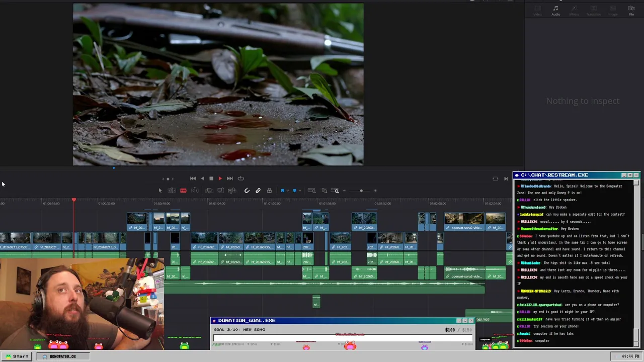Toggle the Position Lock padlock icon
This screenshot has height=362, width=644.
tap(269, 191)
